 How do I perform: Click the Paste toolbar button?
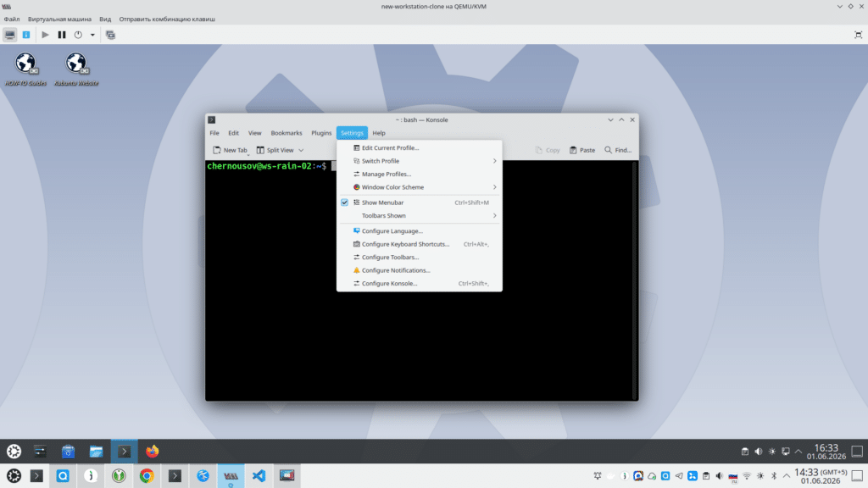(582, 150)
